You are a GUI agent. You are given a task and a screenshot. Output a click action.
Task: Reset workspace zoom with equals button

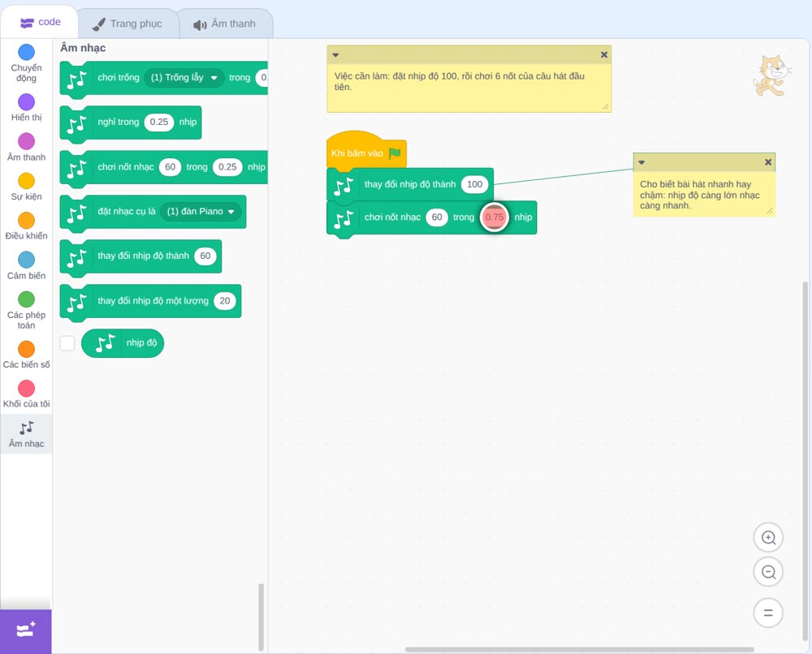pyautogui.click(x=768, y=613)
